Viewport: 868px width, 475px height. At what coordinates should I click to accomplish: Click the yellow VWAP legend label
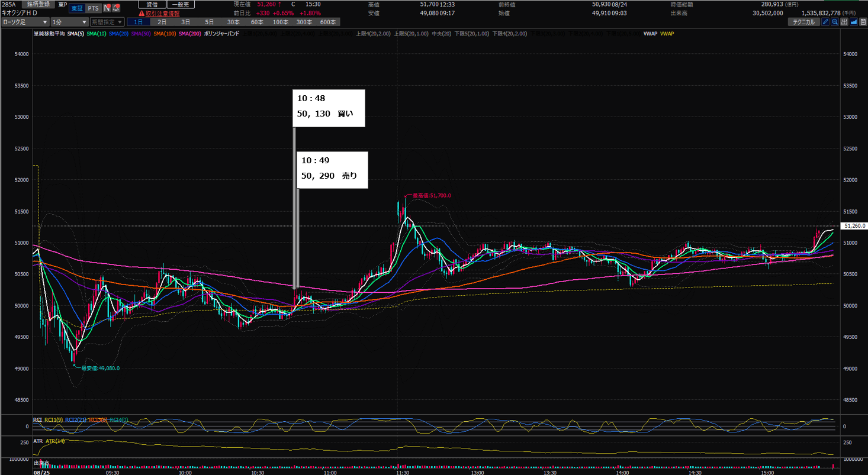667,34
